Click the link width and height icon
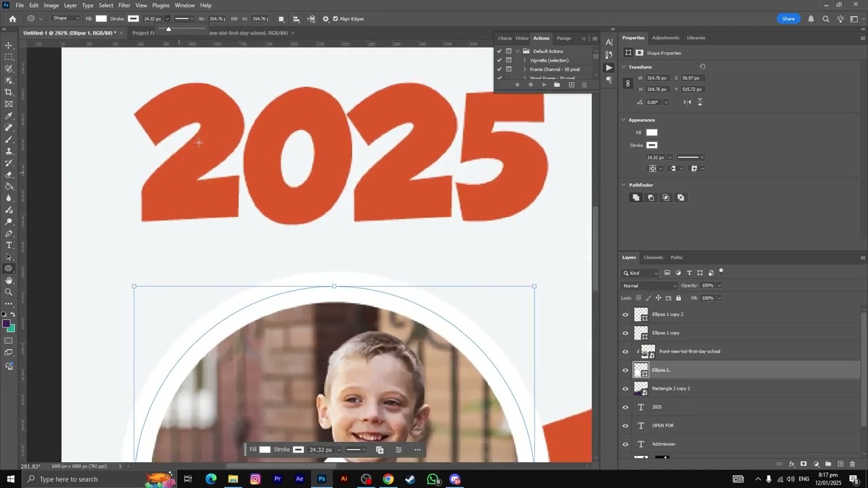The image size is (868, 488). (234, 19)
